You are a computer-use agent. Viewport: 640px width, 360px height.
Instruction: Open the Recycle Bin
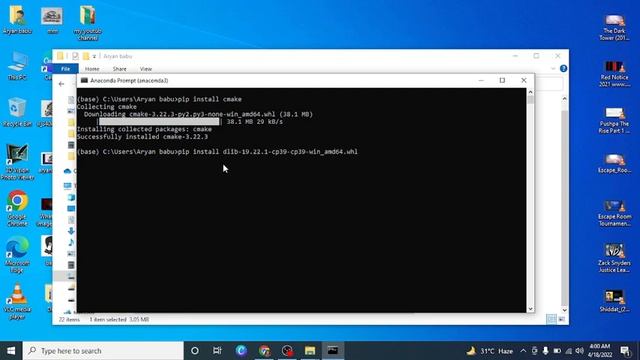pyautogui.click(x=17, y=112)
